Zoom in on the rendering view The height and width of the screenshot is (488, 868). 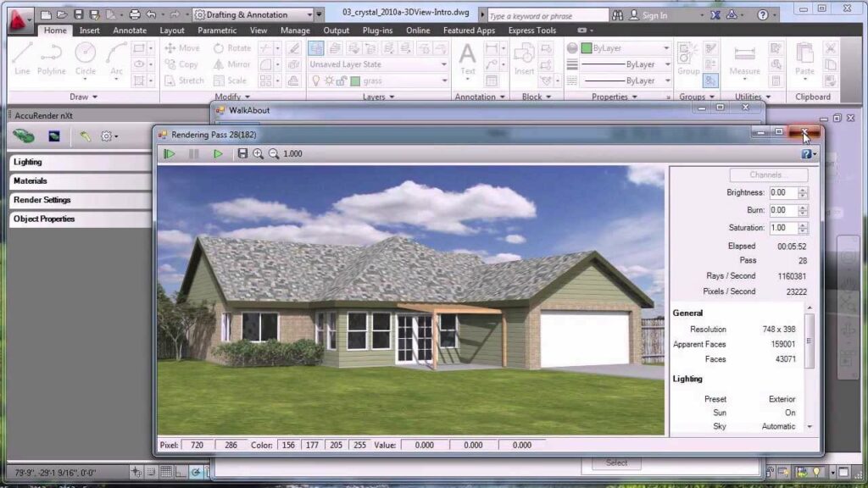click(x=258, y=152)
